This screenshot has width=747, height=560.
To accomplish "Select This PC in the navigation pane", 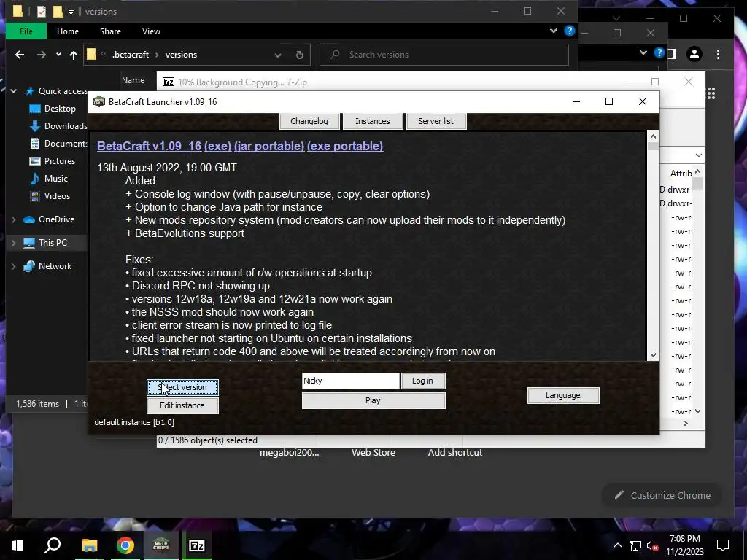I will click(53, 243).
